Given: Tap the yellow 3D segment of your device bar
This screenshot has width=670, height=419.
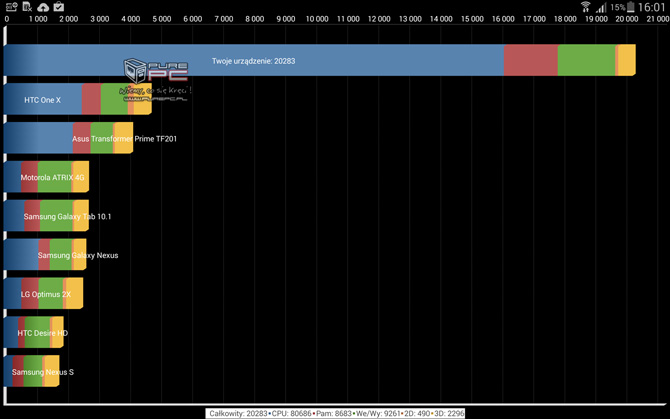Looking at the screenshot, I should click(627, 60).
